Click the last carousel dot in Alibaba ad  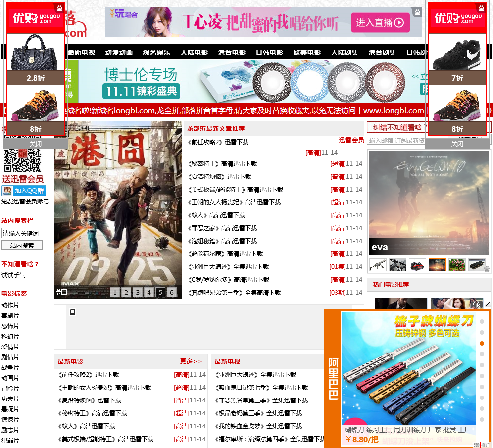point(482,419)
